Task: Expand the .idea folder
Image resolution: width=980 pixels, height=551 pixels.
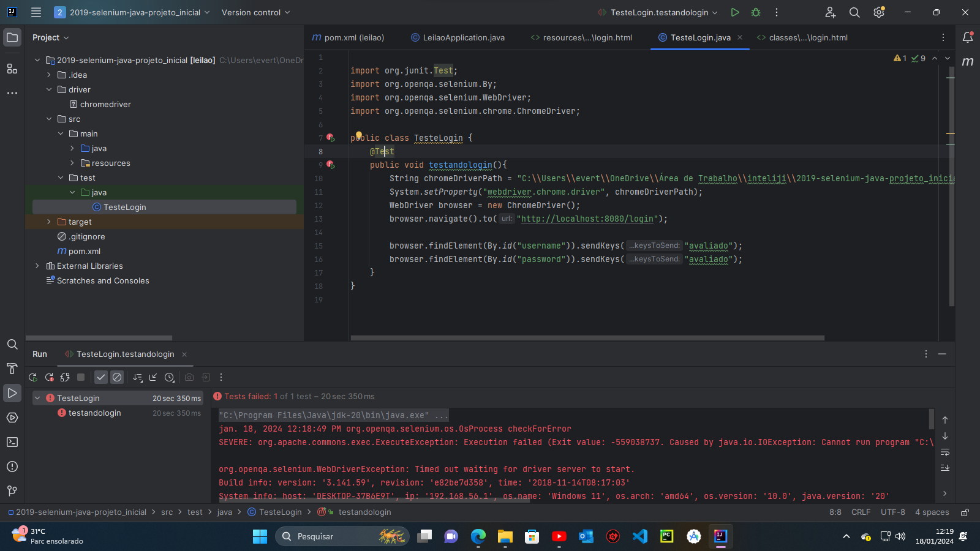Action: click(49, 75)
